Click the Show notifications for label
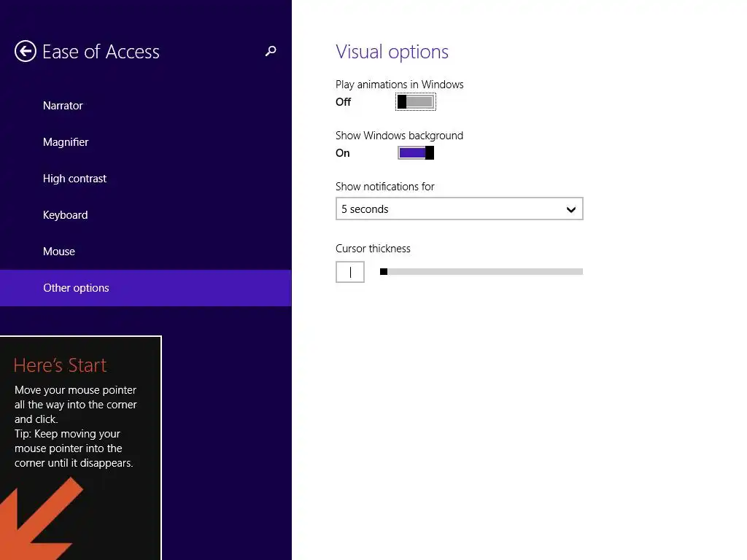 [x=385, y=187]
